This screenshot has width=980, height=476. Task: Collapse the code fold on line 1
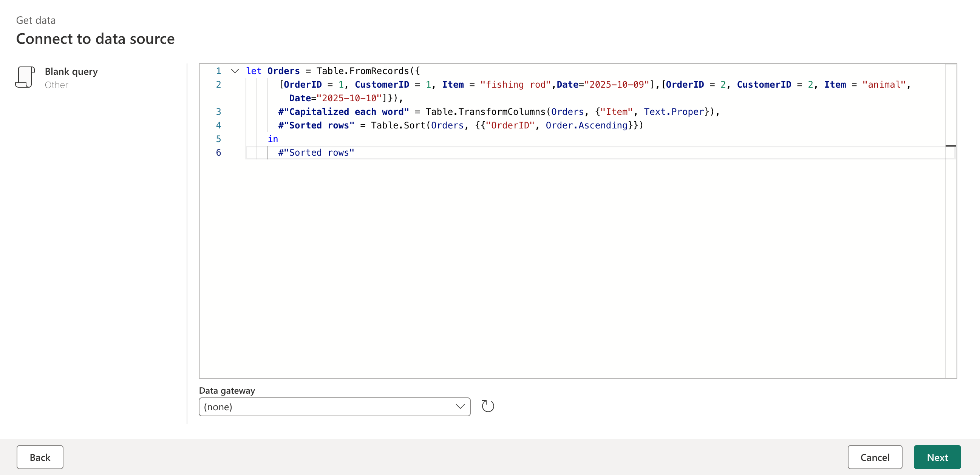pyautogui.click(x=235, y=71)
